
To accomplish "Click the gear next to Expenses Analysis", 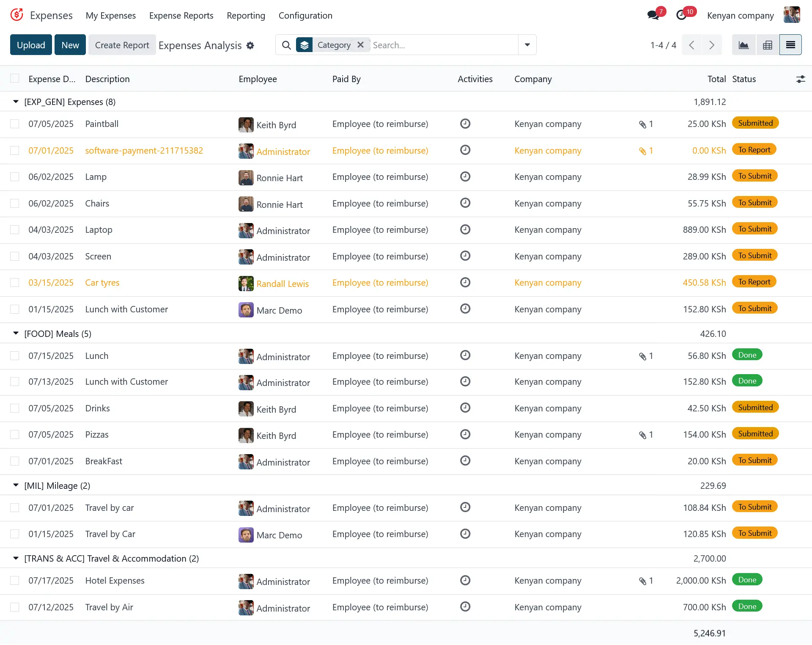I will point(250,45).
